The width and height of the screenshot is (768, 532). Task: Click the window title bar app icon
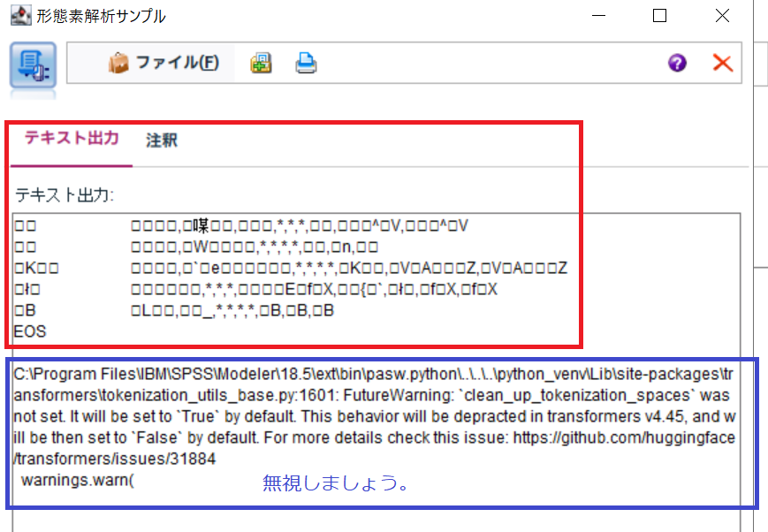pyautogui.click(x=21, y=16)
